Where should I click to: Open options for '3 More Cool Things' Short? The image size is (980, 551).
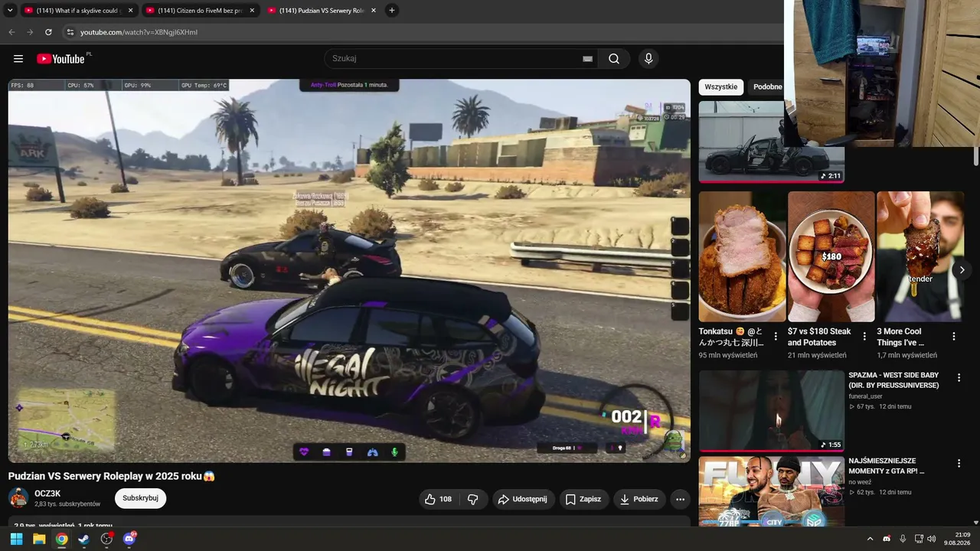(954, 336)
